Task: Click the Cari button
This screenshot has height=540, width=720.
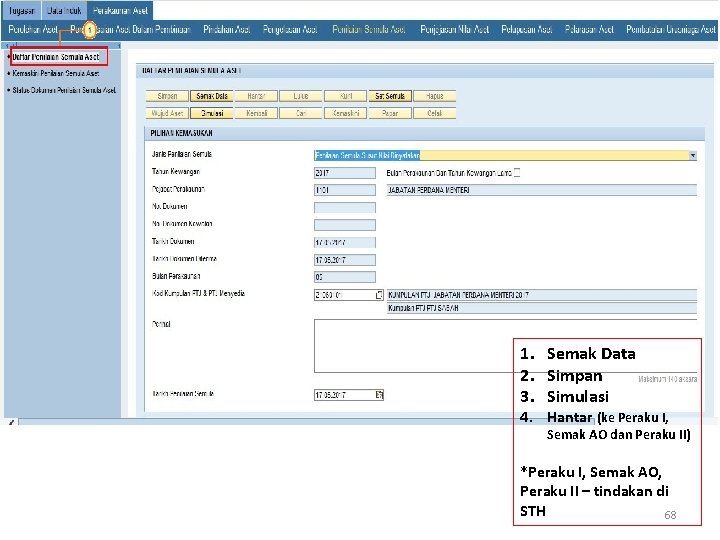Action: pos(301,113)
